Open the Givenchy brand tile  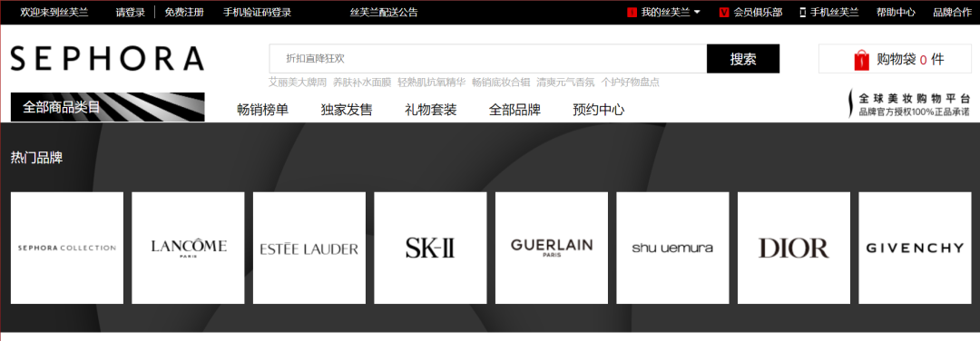point(915,248)
